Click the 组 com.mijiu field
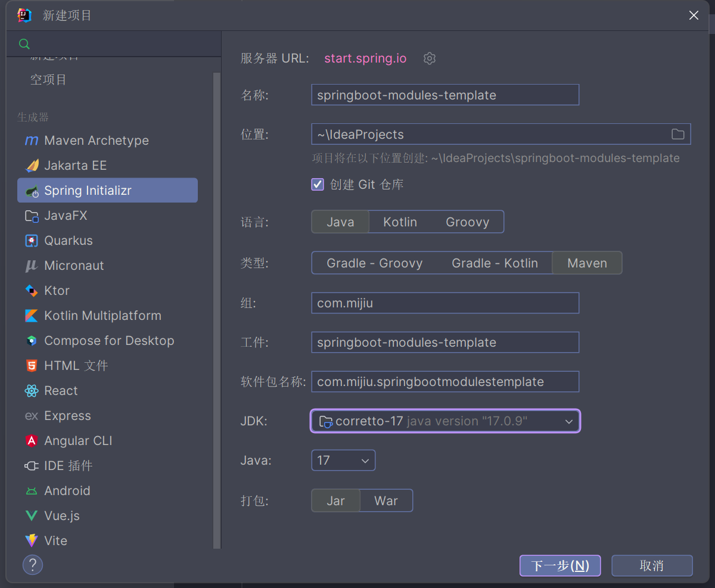The image size is (715, 588). point(445,303)
